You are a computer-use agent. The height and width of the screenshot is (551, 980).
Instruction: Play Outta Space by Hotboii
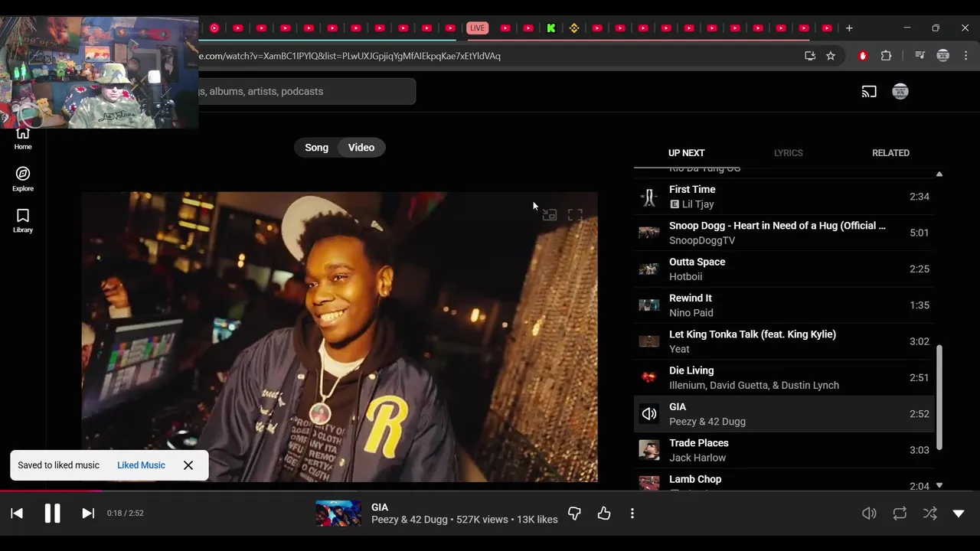784,269
